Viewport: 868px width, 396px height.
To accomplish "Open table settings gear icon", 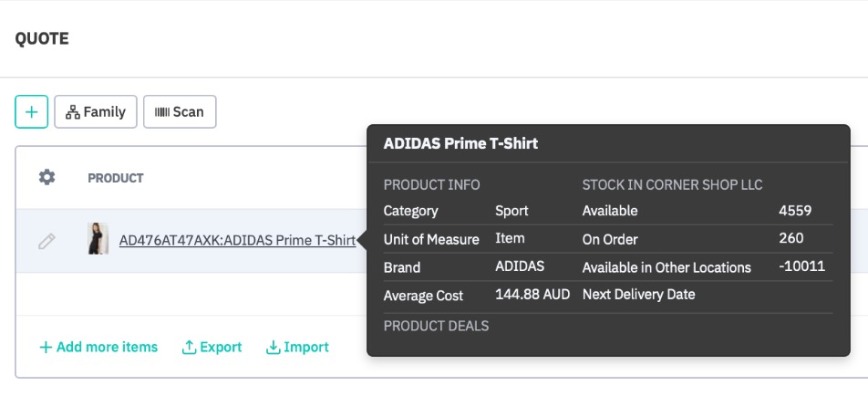I will pyautogui.click(x=46, y=177).
